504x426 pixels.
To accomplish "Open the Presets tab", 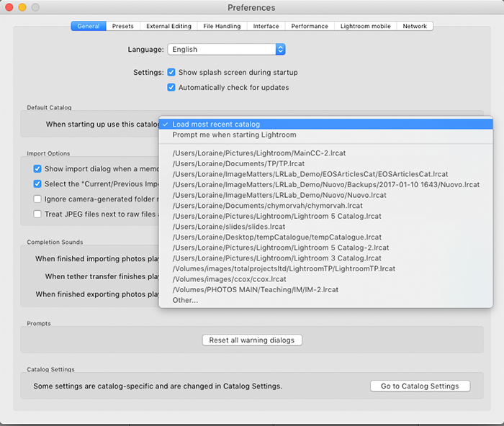I will click(x=123, y=26).
